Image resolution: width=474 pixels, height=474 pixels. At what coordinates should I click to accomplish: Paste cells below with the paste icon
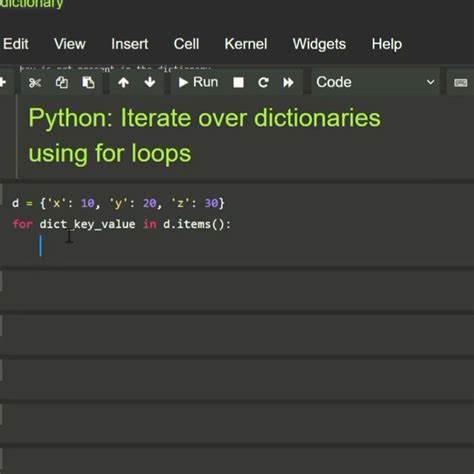coord(88,82)
